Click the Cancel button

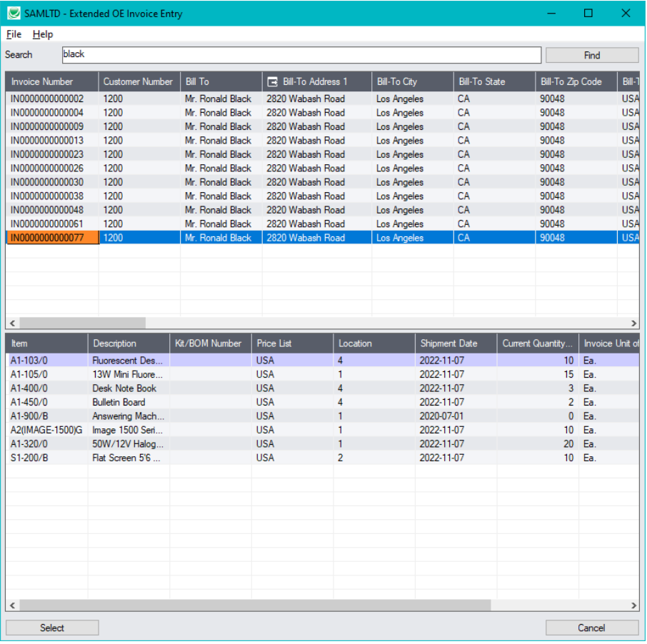(592, 628)
